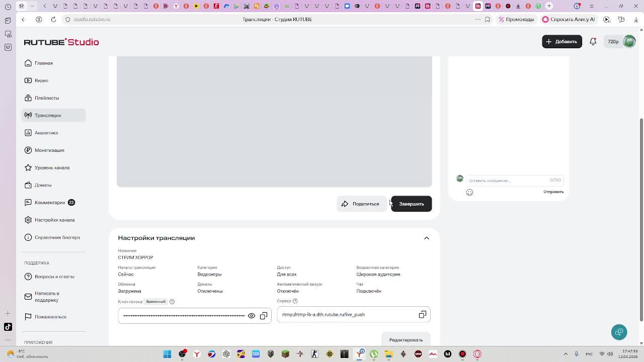Open Вопросы и ответы support link
Viewport: 644px width, 362px height.
53,277
